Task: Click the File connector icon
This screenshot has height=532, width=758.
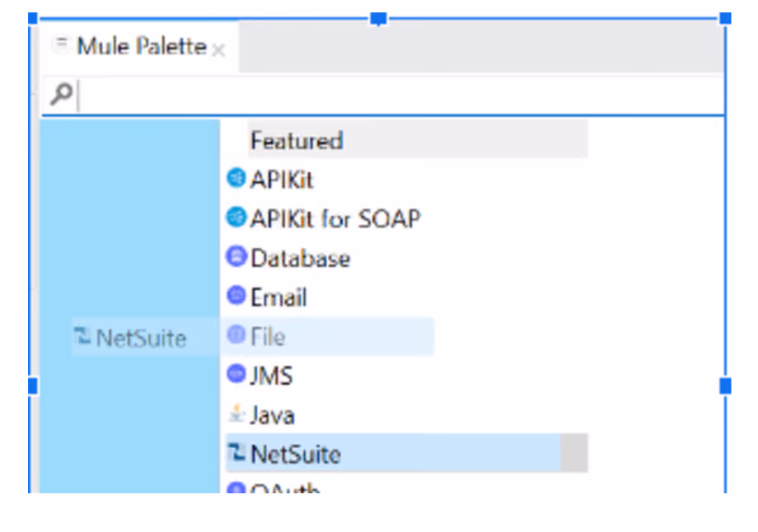Action: [236, 334]
